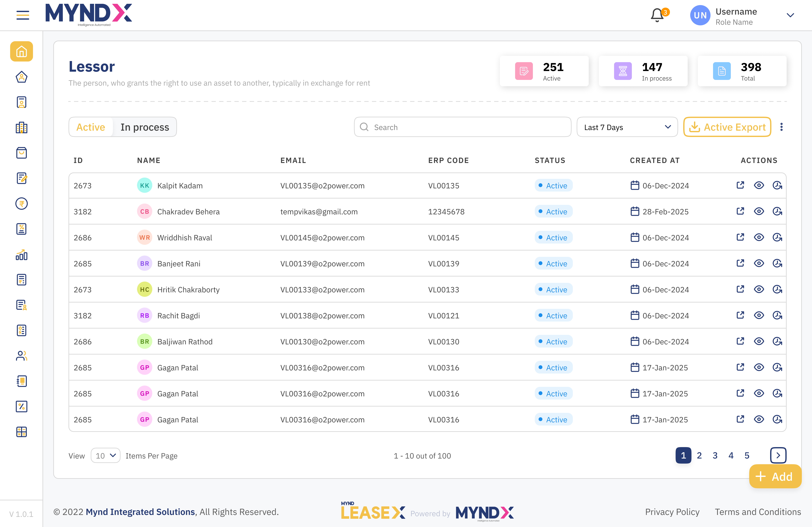Open the bar chart analytics icon

[x=22, y=254]
